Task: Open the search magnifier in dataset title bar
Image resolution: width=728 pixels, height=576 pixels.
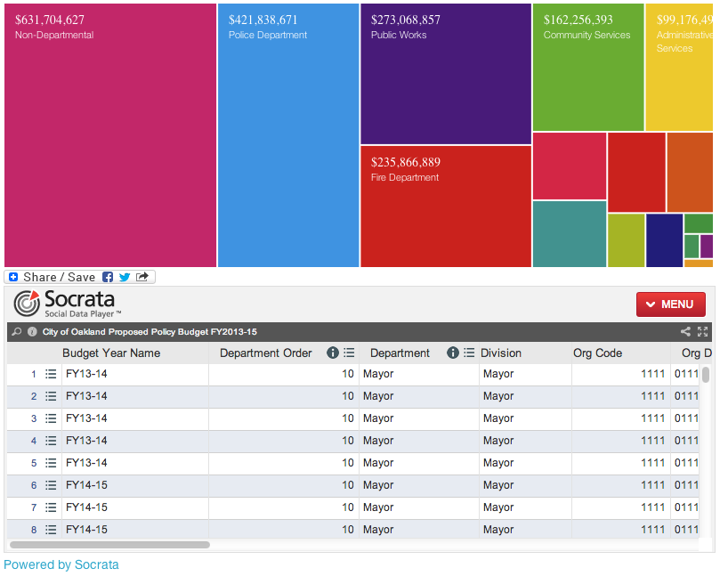Action: tap(17, 332)
